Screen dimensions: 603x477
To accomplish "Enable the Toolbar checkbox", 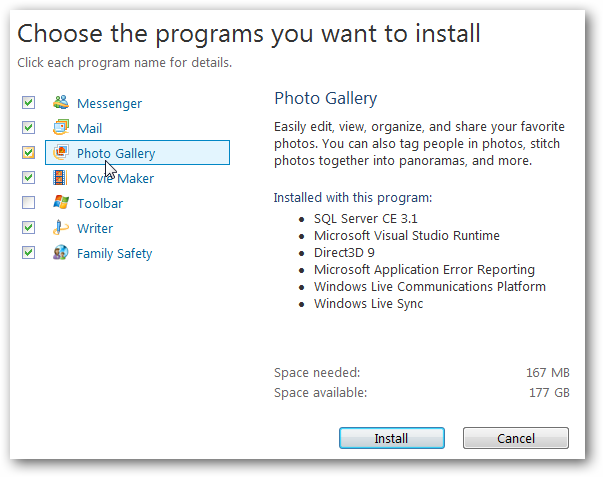I will tap(29, 203).
